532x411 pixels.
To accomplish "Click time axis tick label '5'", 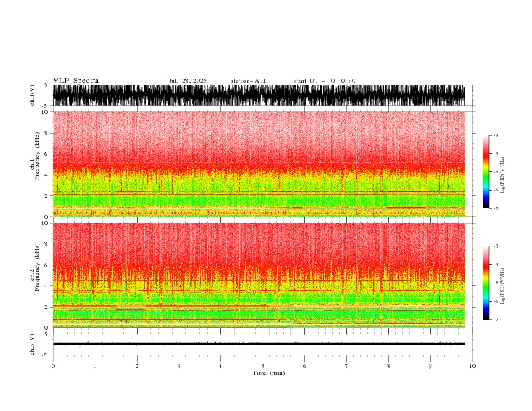I will [263, 366].
